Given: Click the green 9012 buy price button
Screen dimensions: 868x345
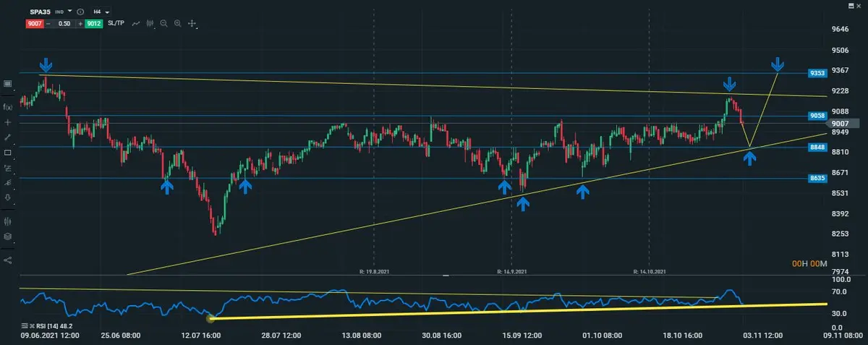Looking at the screenshot, I should 93,24.
